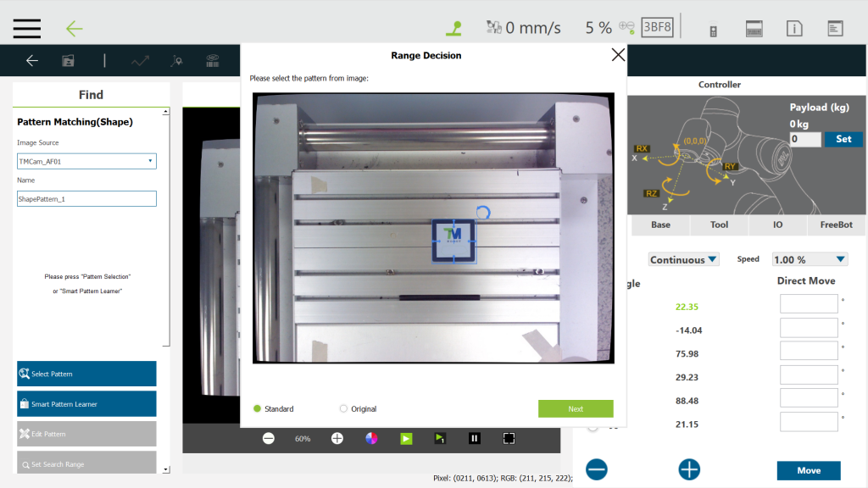
Task: Expand the Continuous mode dropdown
Action: click(x=683, y=259)
